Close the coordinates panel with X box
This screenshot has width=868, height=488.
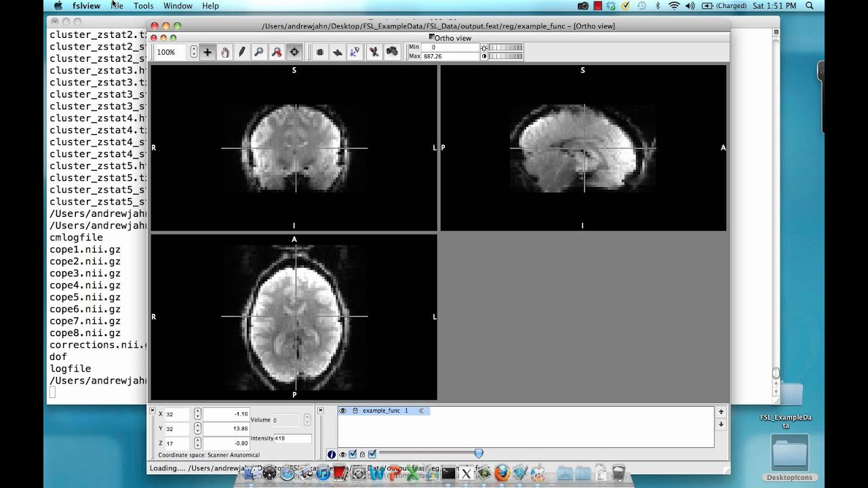pyautogui.click(x=152, y=411)
